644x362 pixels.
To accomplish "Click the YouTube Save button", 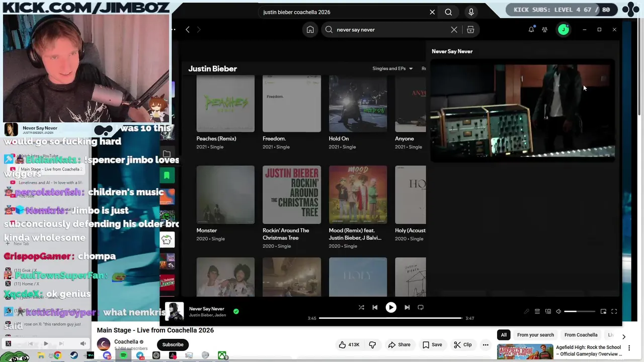I will tap(432, 344).
